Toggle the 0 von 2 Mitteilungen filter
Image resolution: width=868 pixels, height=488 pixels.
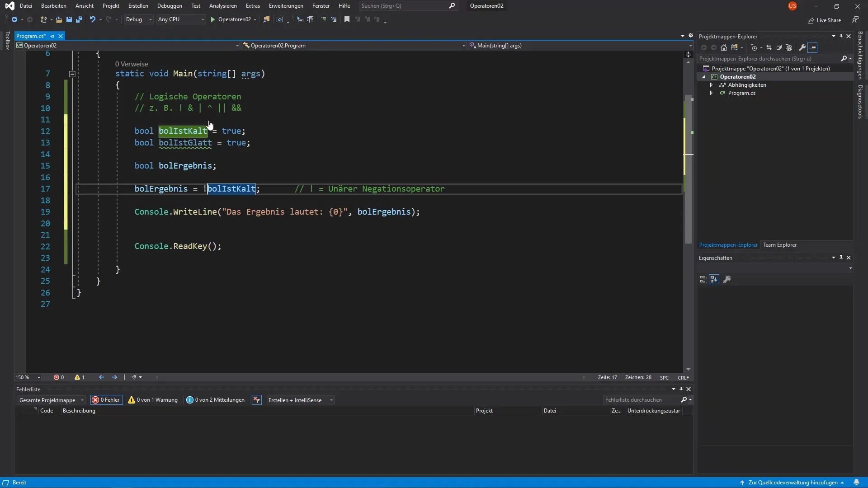215,400
